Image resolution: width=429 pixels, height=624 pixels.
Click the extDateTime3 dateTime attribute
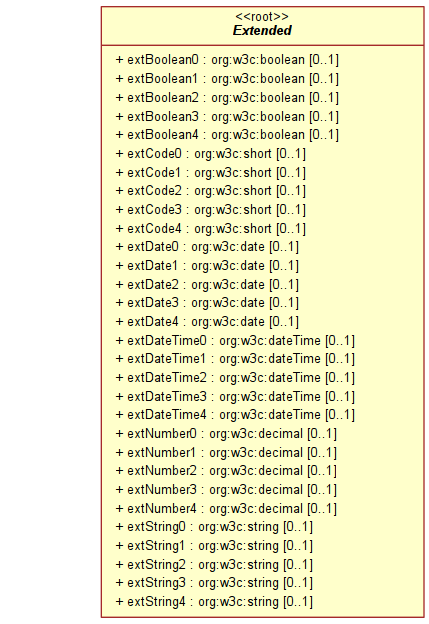tap(235, 396)
